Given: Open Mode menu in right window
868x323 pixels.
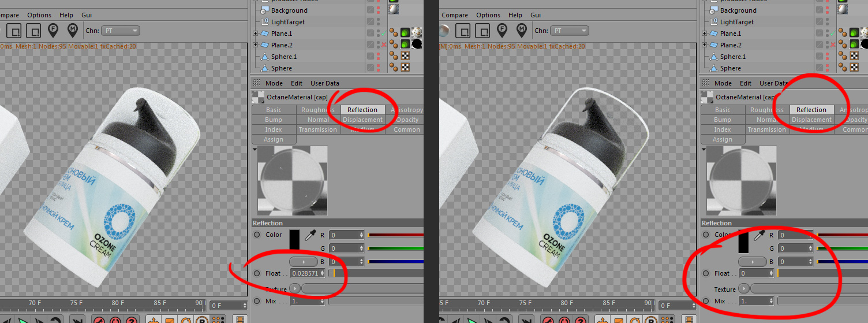Looking at the screenshot, I should coord(723,83).
